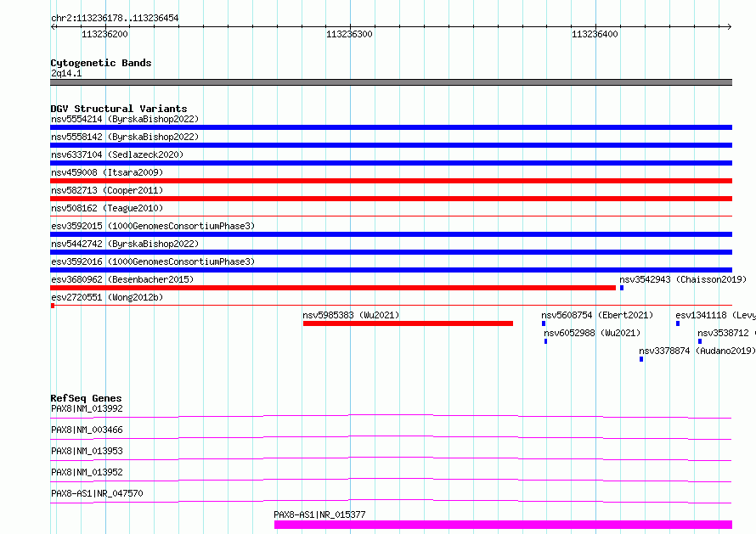The width and height of the screenshot is (756, 534).
Task: Click blue marker under nsv3542943 (Chaisson2019)
Action: [x=622, y=288]
